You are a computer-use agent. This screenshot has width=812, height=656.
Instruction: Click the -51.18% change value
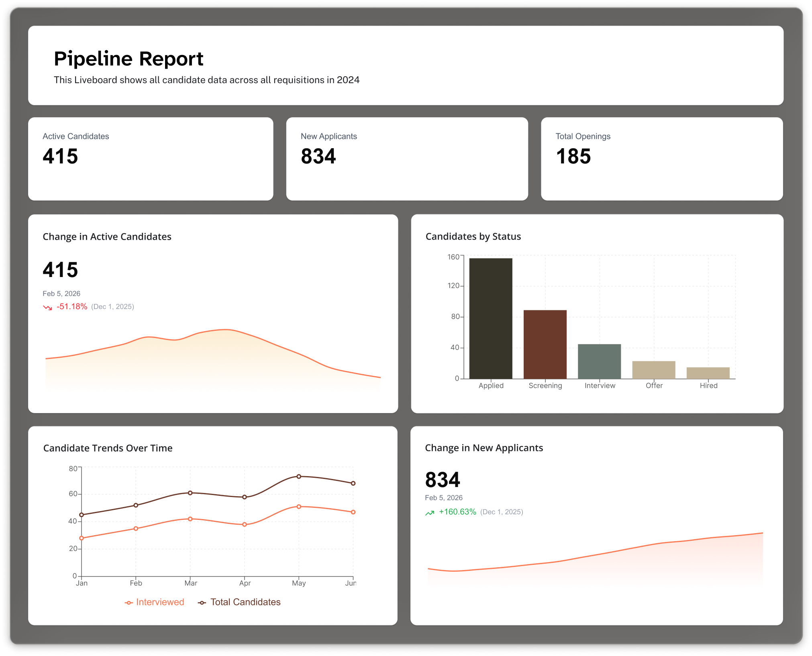(72, 307)
